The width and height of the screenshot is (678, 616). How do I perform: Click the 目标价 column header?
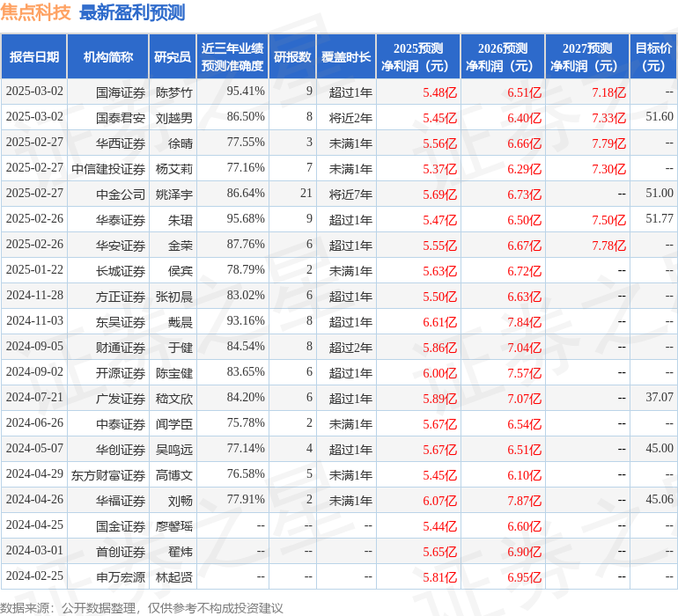coord(653,57)
